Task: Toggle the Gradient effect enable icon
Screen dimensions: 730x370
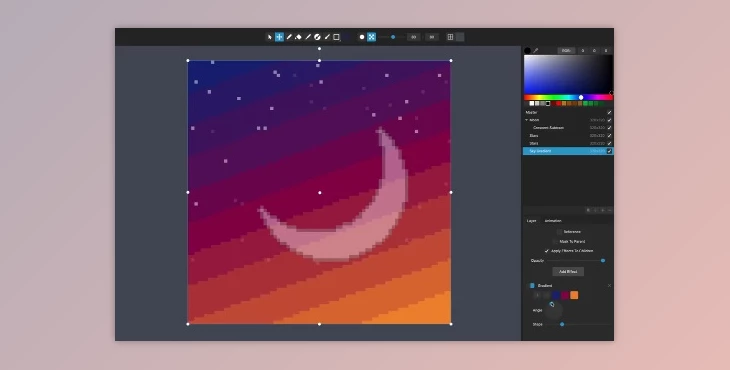Action: (532, 285)
